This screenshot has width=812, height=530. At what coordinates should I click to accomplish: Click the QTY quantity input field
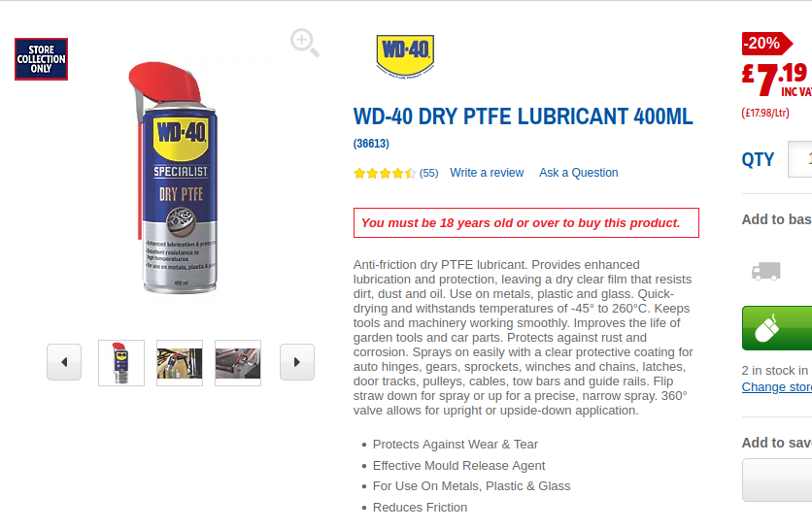(800, 159)
